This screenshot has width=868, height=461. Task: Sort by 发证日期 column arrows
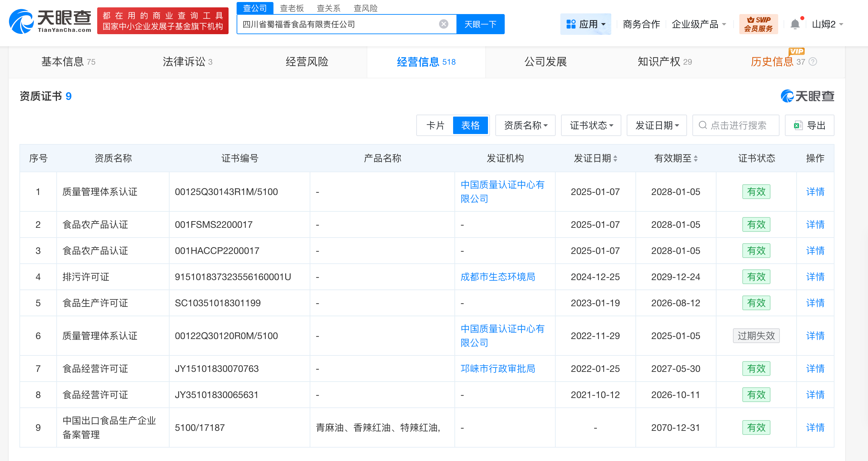[615, 158]
